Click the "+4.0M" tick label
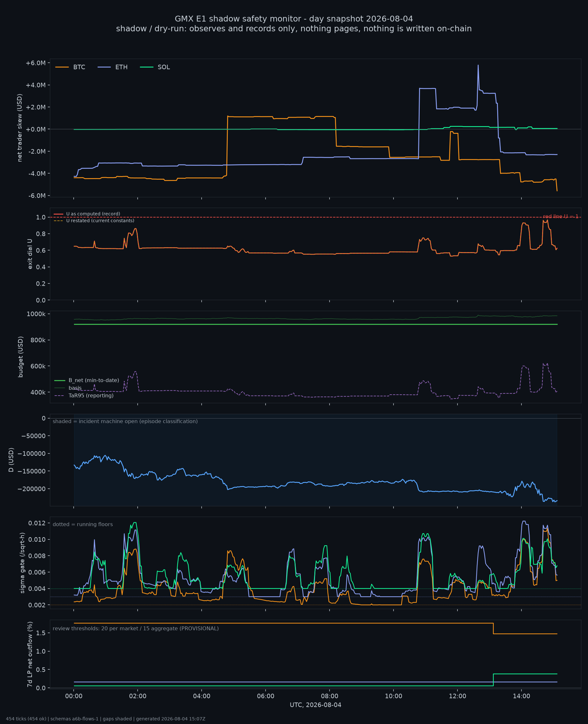Screen dimensions: 588x724 [x=36, y=85]
